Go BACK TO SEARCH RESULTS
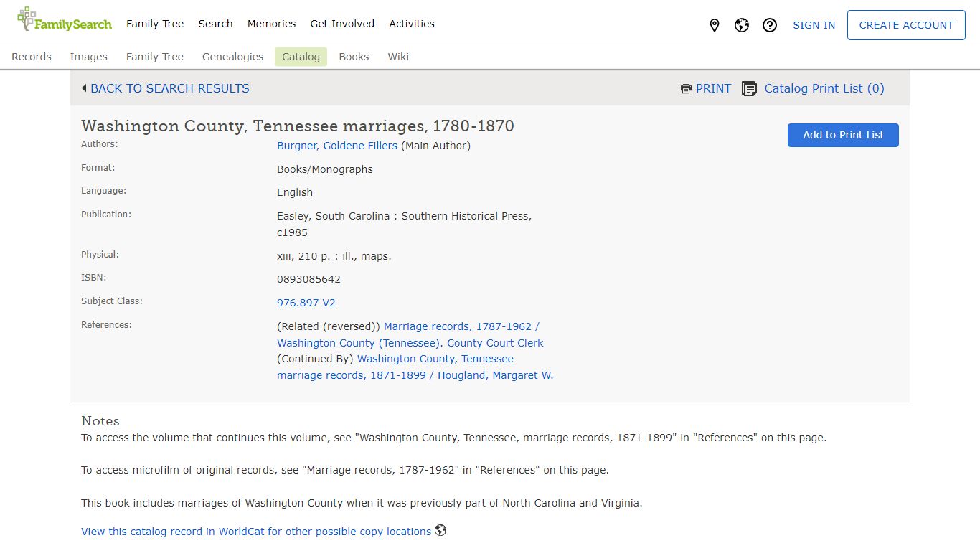 click(170, 88)
